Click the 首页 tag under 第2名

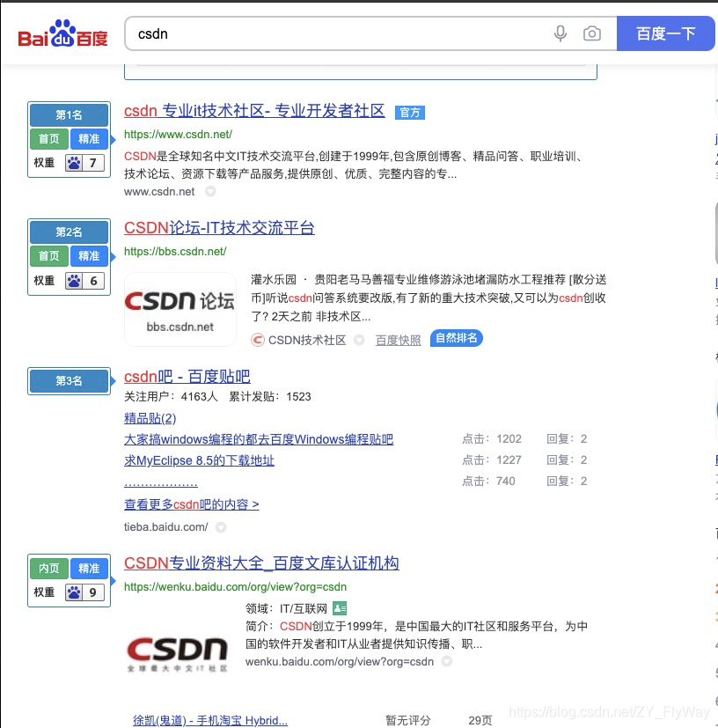[x=48, y=256]
